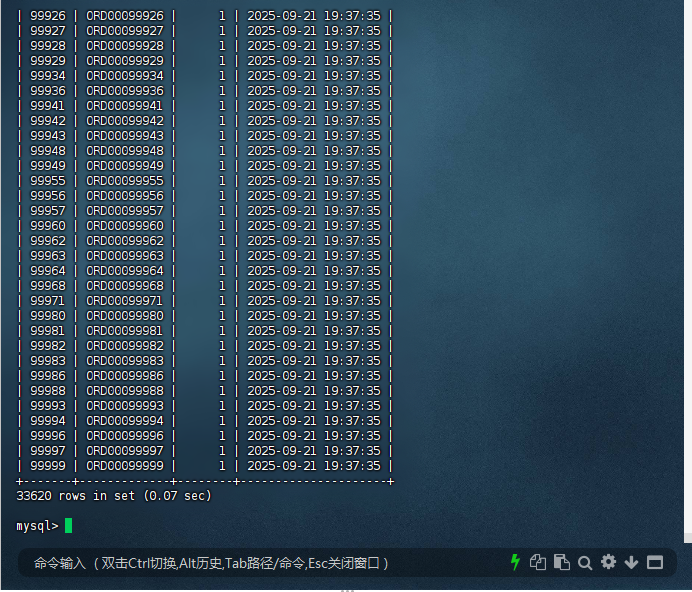Select order number ORD00099942
Viewport: 692px width, 592px height.
coord(125,121)
